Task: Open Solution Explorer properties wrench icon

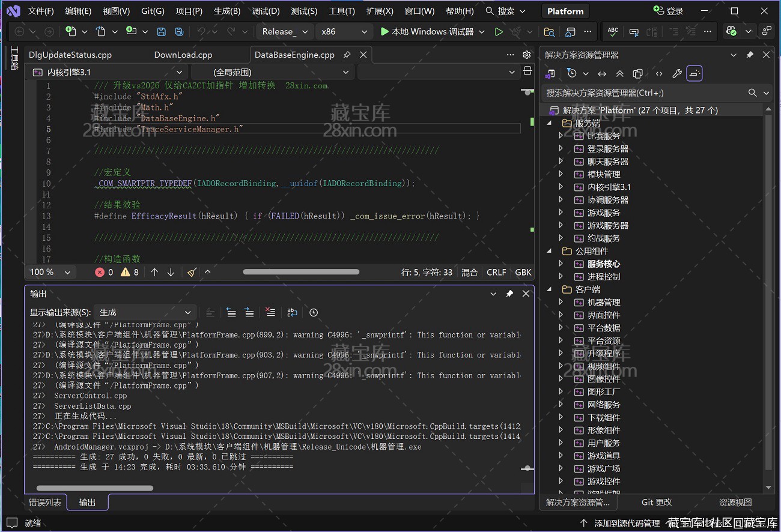Action: pos(676,74)
